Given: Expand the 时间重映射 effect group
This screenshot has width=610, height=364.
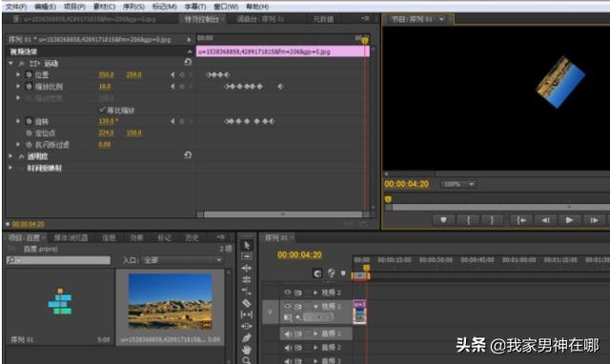Looking at the screenshot, I should click(10, 168).
